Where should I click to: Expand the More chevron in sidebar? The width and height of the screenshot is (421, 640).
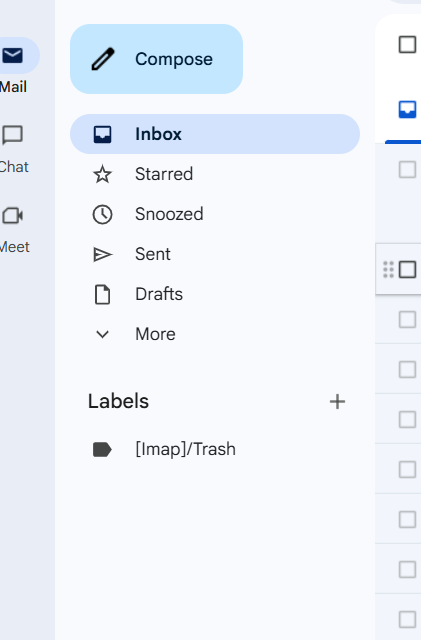pos(102,334)
